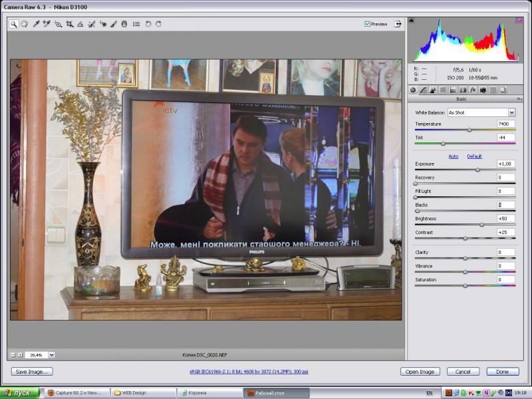Click the Temperature slider handle
The width and height of the screenshot is (532, 399).
tap(469, 130)
